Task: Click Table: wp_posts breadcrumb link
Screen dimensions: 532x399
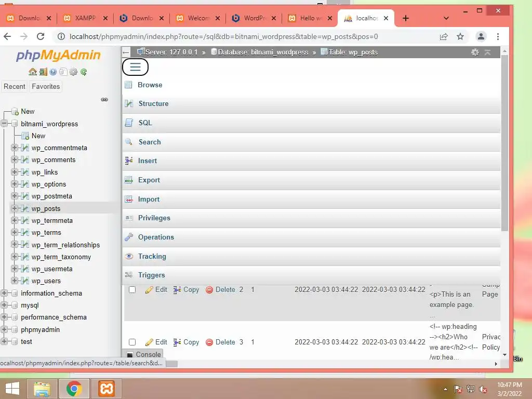Action: click(353, 52)
